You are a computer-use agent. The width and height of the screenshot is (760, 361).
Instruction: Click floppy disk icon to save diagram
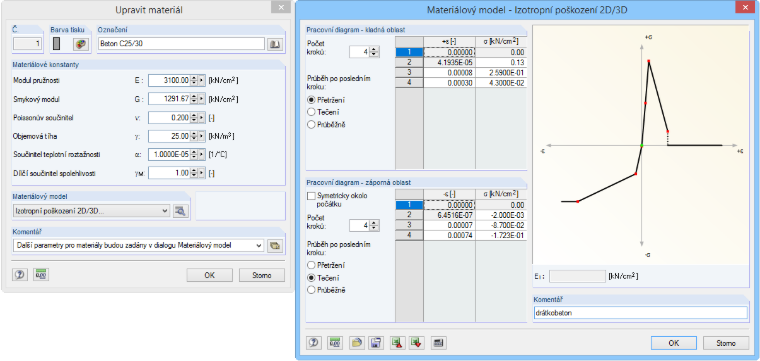click(376, 343)
